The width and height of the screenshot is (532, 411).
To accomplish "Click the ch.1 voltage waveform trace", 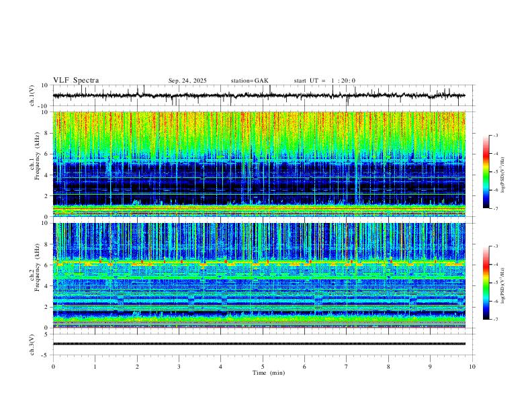I will (259, 95).
